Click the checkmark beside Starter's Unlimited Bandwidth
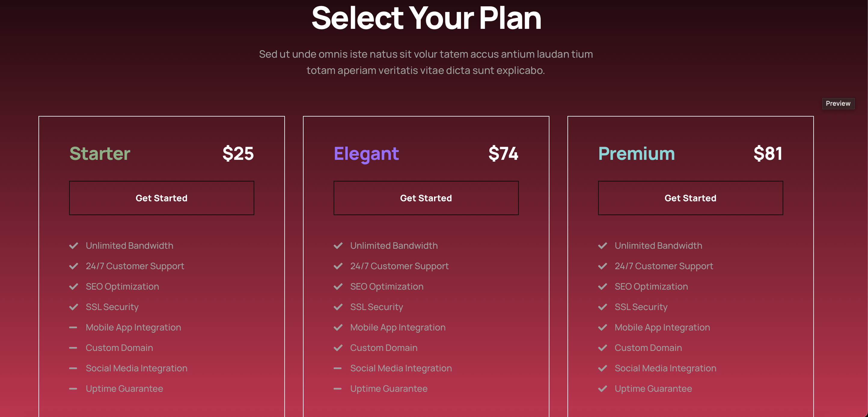The height and width of the screenshot is (417, 868). [74, 246]
